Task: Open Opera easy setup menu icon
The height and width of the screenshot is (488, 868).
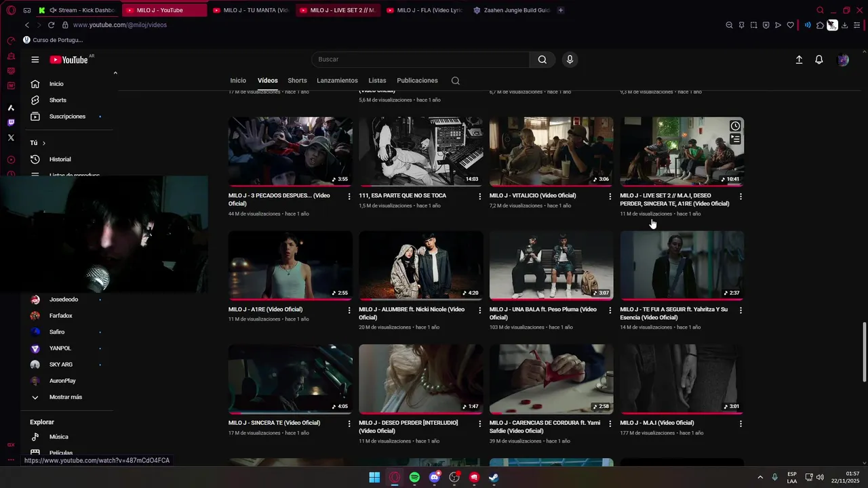Action: click(x=858, y=25)
